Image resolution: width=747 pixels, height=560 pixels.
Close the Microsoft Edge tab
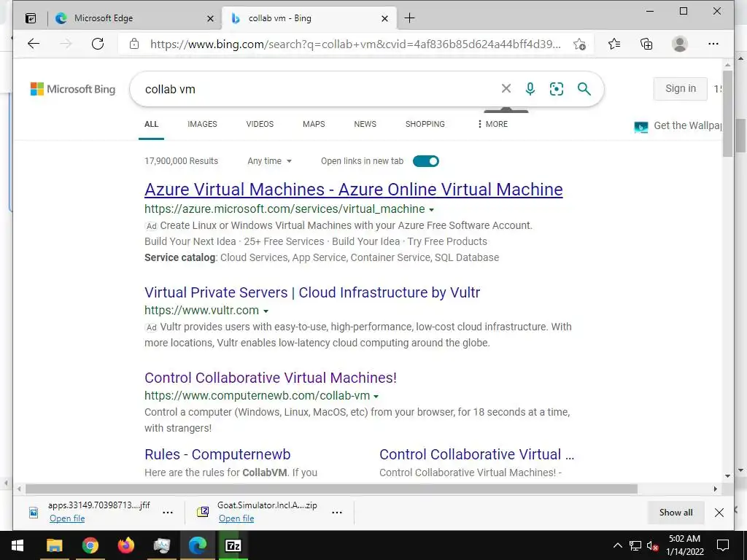click(210, 18)
